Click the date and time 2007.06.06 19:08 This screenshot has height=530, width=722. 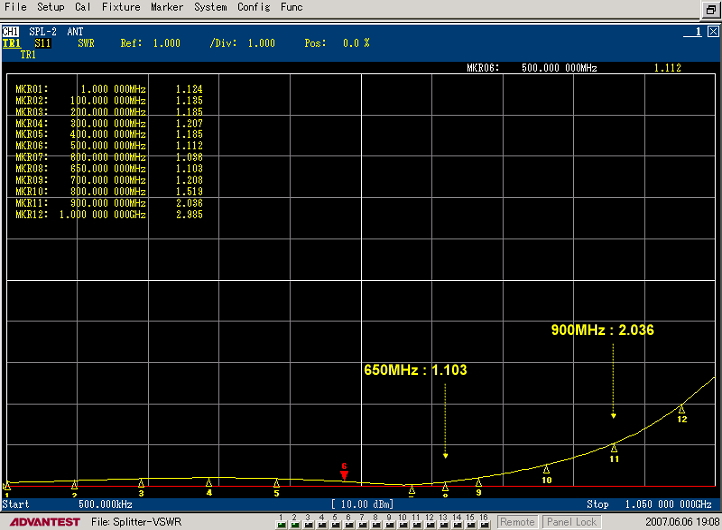click(x=682, y=522)
